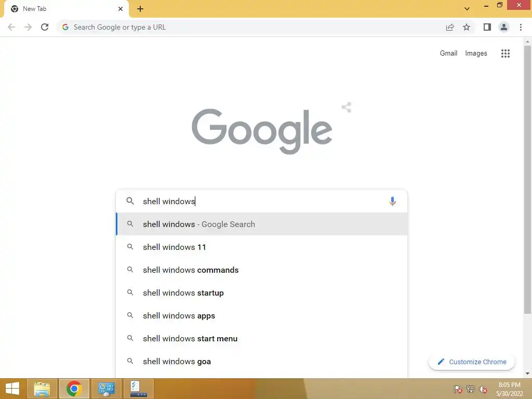This screenshot has width=532, height=399.
Task: Start voice search with the microphone
Action: pos(392,201)
